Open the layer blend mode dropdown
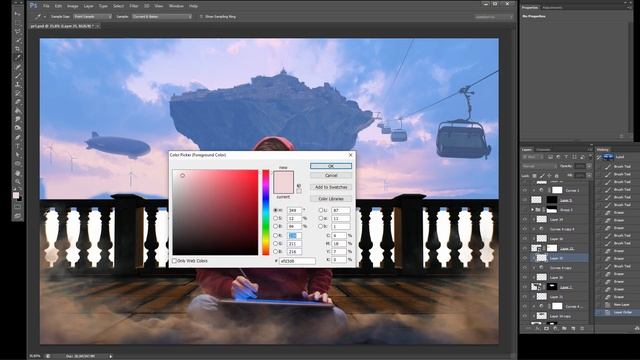Screen dimensions: 640x360 [x=539, y=166]
